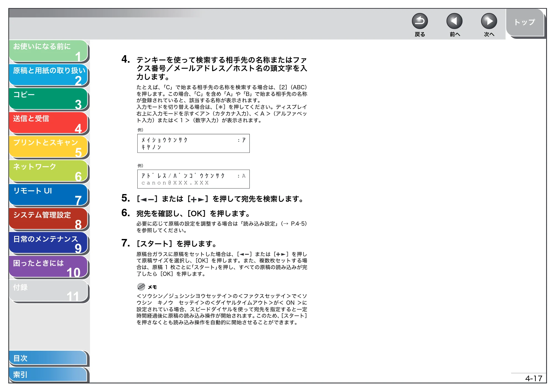555x392 pixels.
Task: Open chapter 1 お使いになる前に
Action: click(x=49, y=51)
